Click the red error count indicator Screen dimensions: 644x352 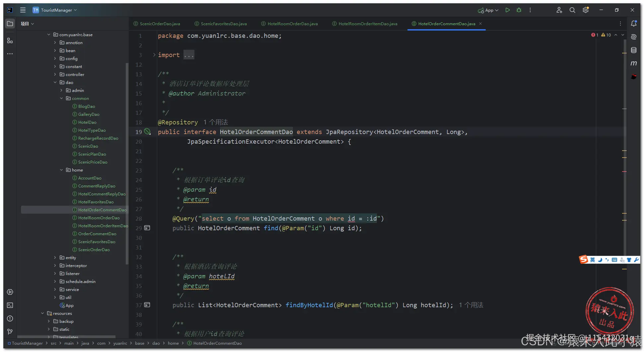tap(595, 35)
